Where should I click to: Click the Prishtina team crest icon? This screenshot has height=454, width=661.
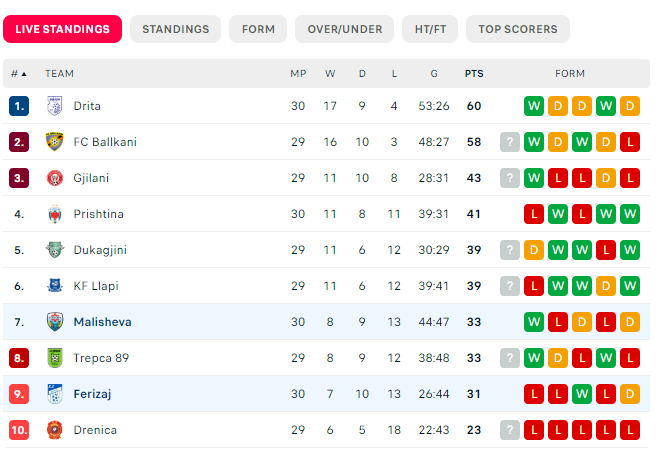pos(55,214)
